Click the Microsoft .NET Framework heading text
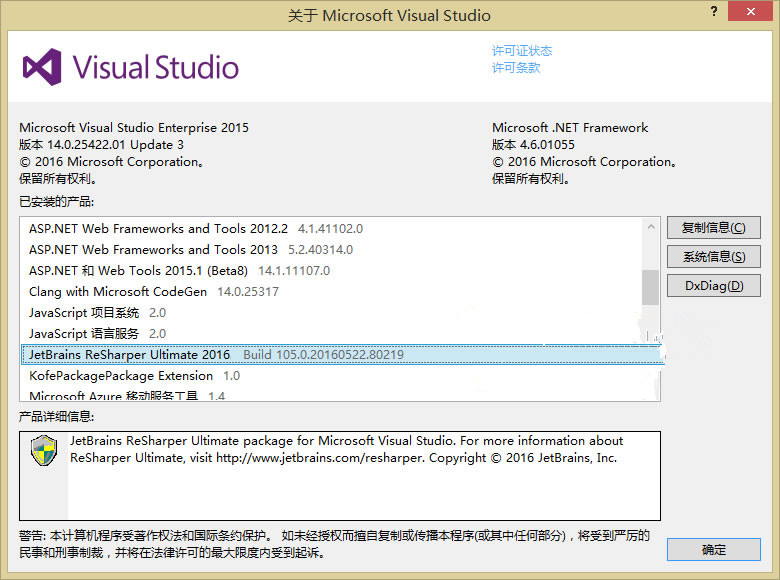The width and height of the screenshot is (780, 580). [x=570, y=128]
